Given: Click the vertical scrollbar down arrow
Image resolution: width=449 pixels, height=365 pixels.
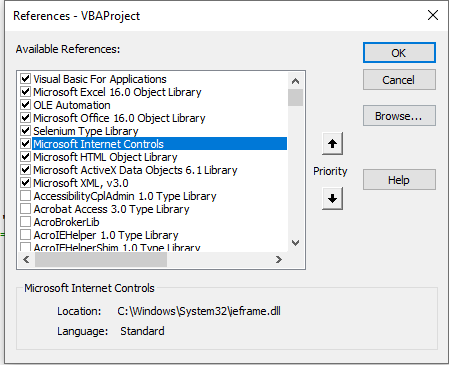Looking at the screenshot, I should [295, 243].
